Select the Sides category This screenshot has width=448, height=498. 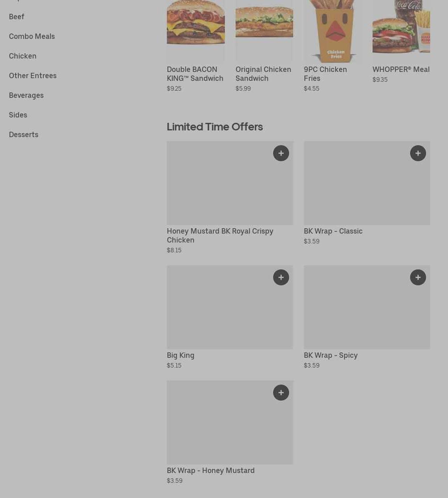click(18, 115)
